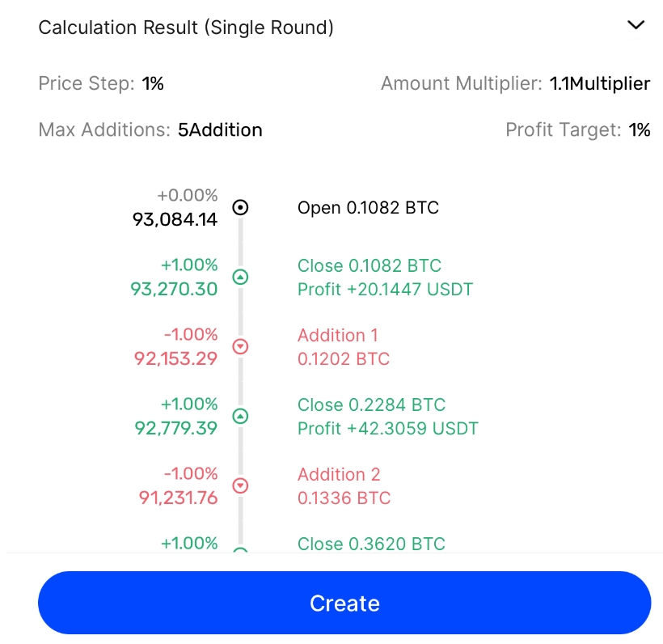The height and width of the screenshot is (644, 663).
Task: Select the Calculation Result (Single Round) title
Action: (x=186, y=28)
